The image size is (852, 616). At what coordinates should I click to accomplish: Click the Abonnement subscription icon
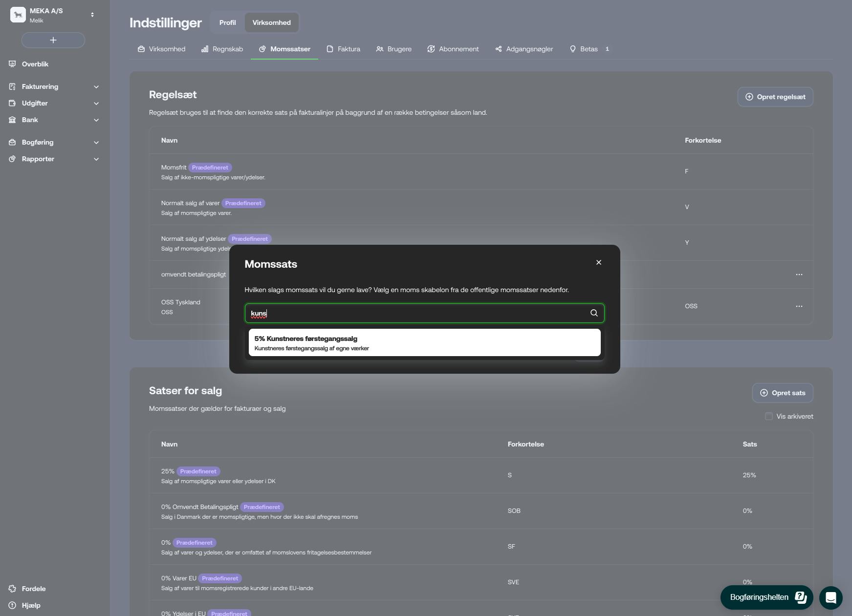[x=431, y=49]
